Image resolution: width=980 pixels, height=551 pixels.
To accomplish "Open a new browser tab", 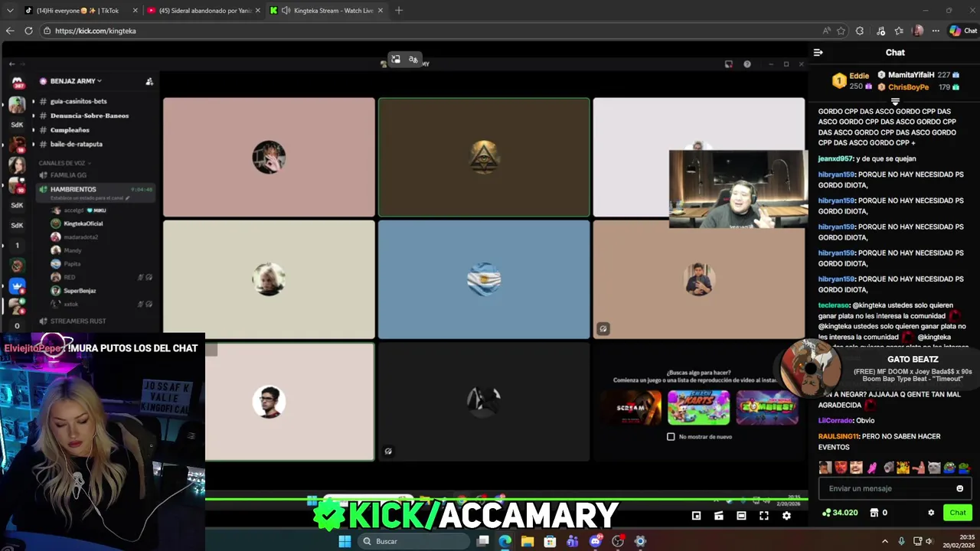I will [398, 11].
